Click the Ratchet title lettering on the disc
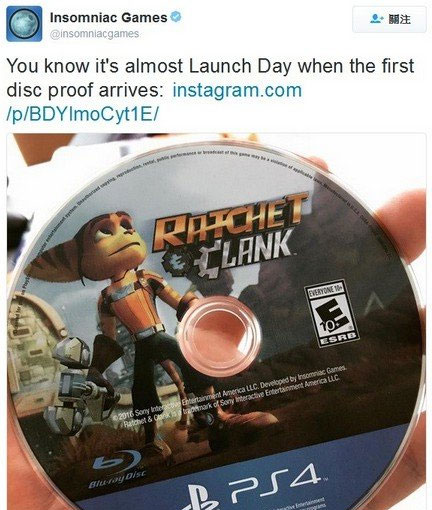 [x=228, y=220]
